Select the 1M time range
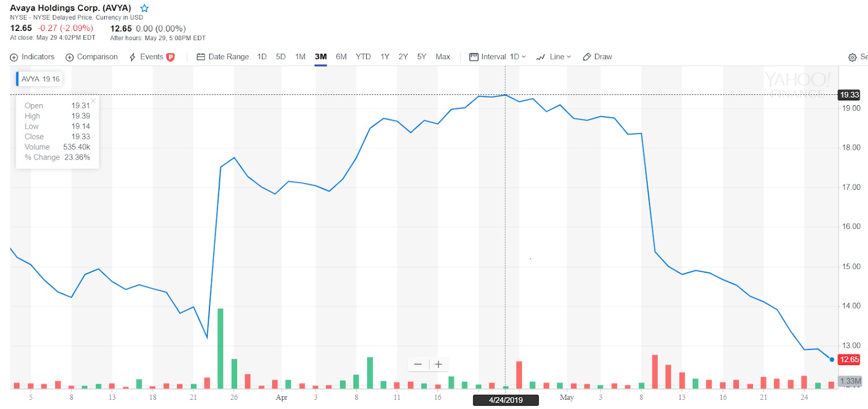 (x=300, y=57)
